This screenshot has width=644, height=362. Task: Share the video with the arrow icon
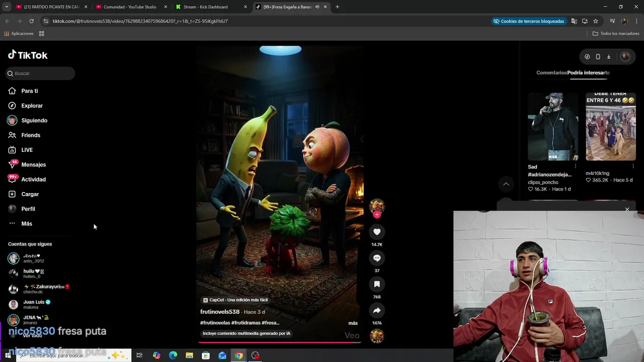(x=377, y=310)
